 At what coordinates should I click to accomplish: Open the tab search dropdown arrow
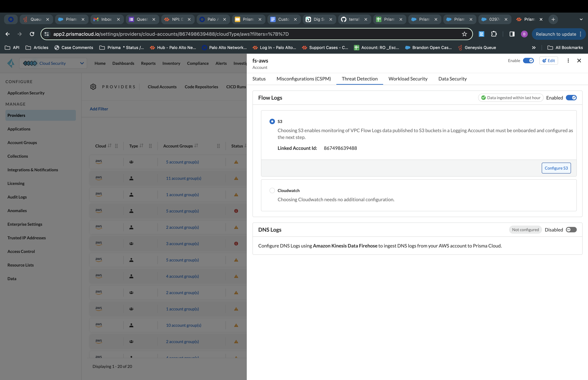coord(581,19)
